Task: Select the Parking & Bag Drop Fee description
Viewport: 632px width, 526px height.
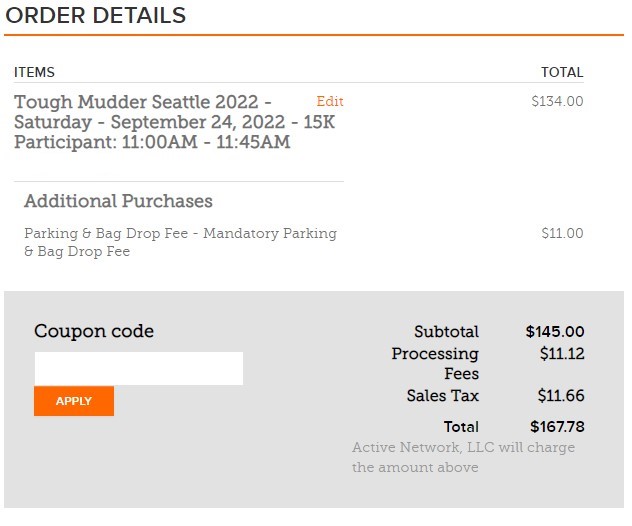Action: [180, 242]
